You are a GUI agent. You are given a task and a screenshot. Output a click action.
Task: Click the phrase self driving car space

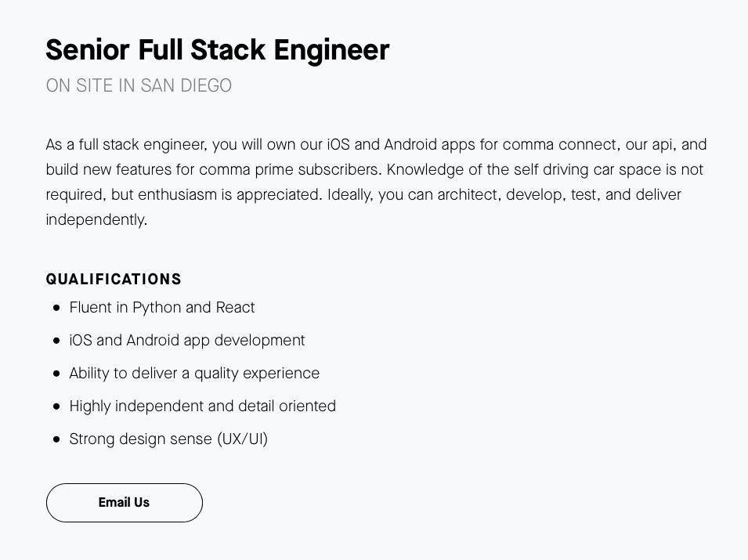(587, 170)
